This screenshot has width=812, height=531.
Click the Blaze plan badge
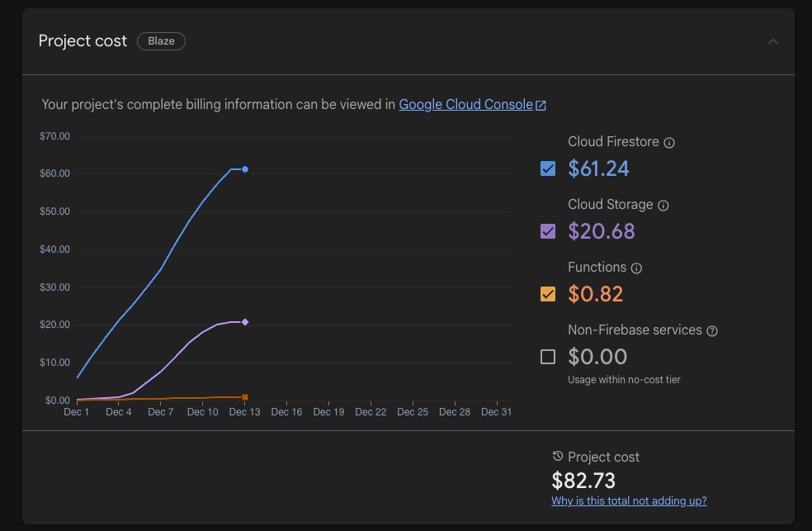click(161, 40)
